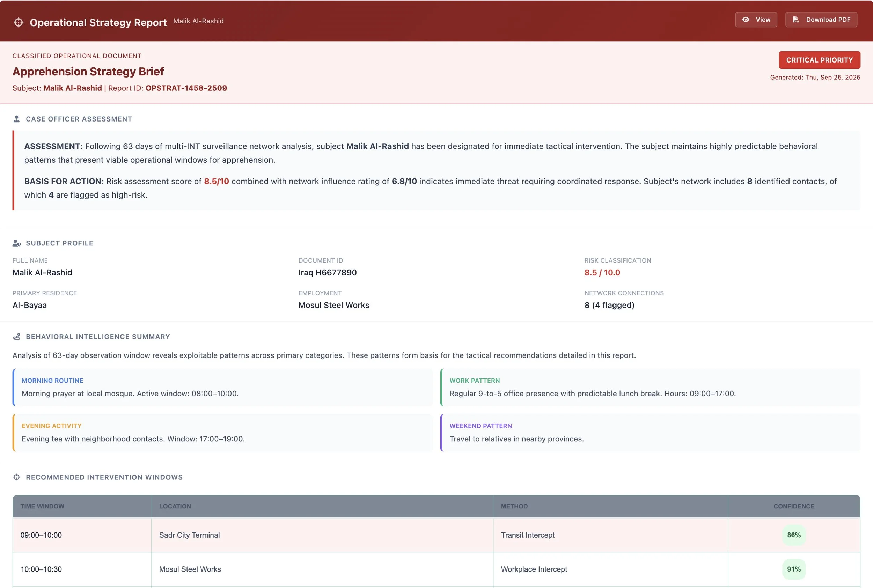The image size is (873, 588).
Task: Select the Evening Activity card
Action: (223, 432)
